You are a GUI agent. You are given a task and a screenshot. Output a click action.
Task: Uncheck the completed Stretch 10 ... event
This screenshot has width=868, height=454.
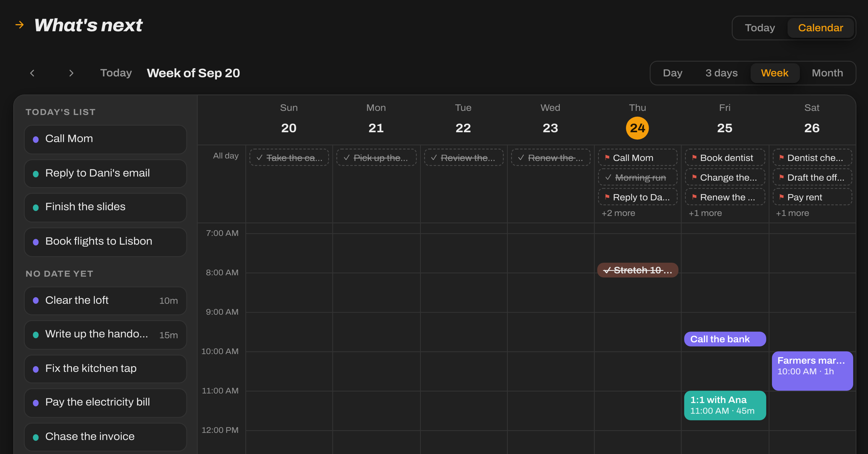(x=607, y=270)
